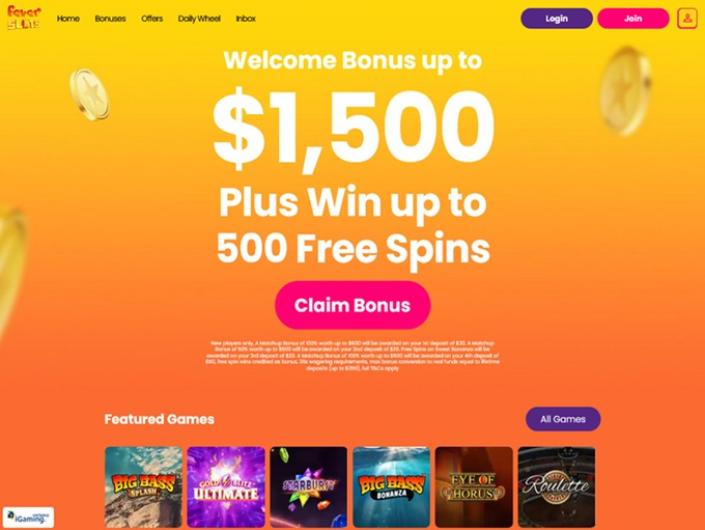Image resolution: width=705 pixels, height=530 pixels.
Task: Click the Claim Bonus button
Action: 352,305
